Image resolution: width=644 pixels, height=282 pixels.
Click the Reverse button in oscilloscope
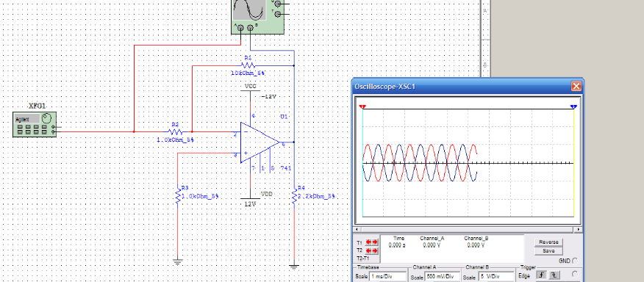pyautogui.click(x=548, y=242)
